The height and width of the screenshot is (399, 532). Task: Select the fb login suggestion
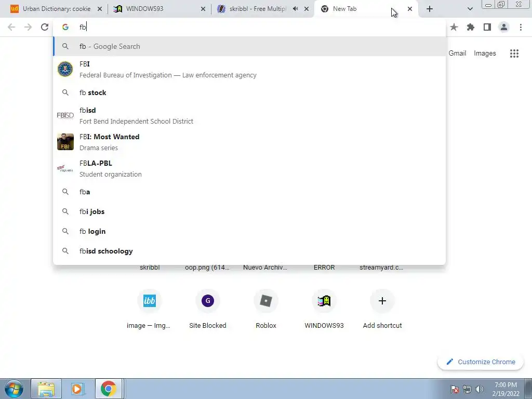point(249,231)
